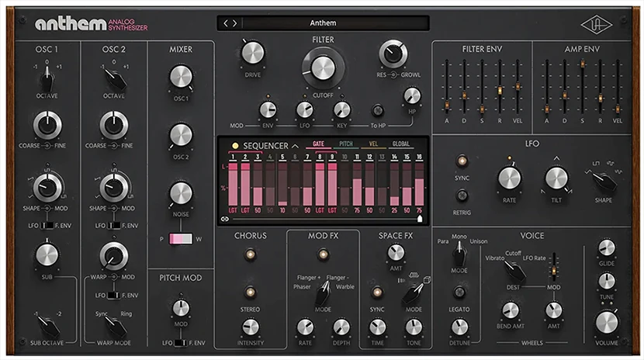Viewport: 644px width, 360px height.
Task: Toggle the Sequencer power indicator
Action: (235, 146)
